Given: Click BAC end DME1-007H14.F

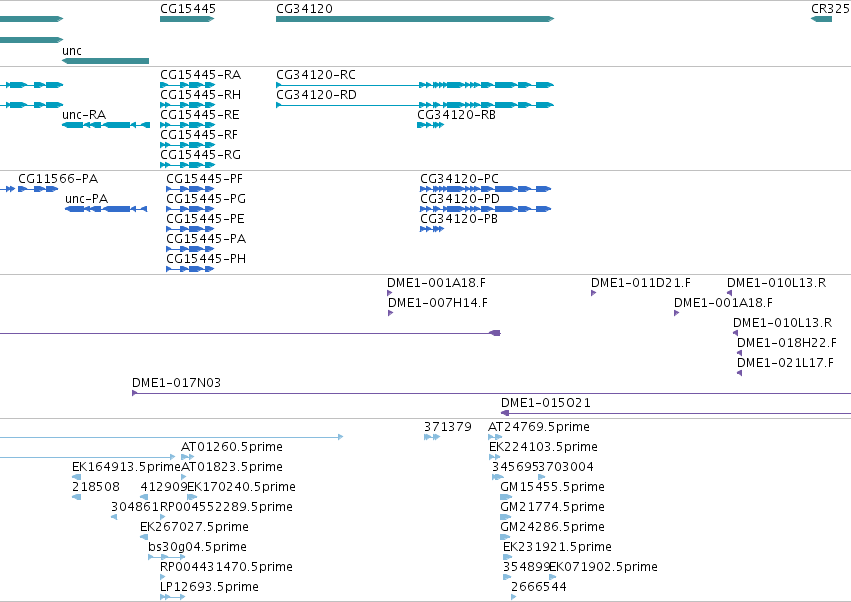Looking at the screenshot, I should click(437, 303).
